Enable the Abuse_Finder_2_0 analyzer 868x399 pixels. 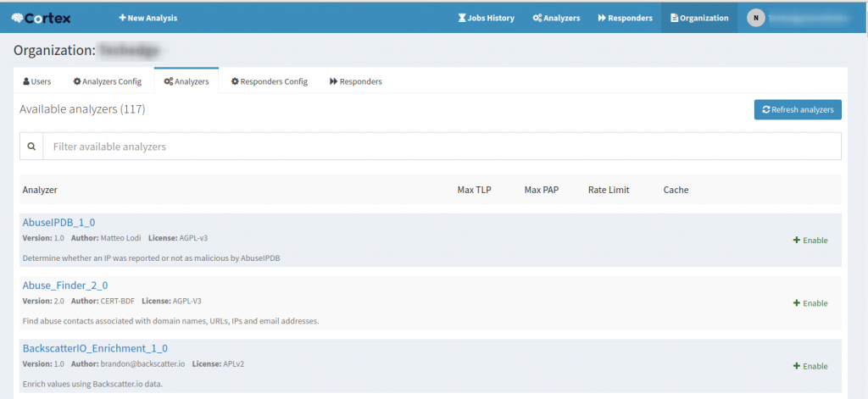click(810, 303)
